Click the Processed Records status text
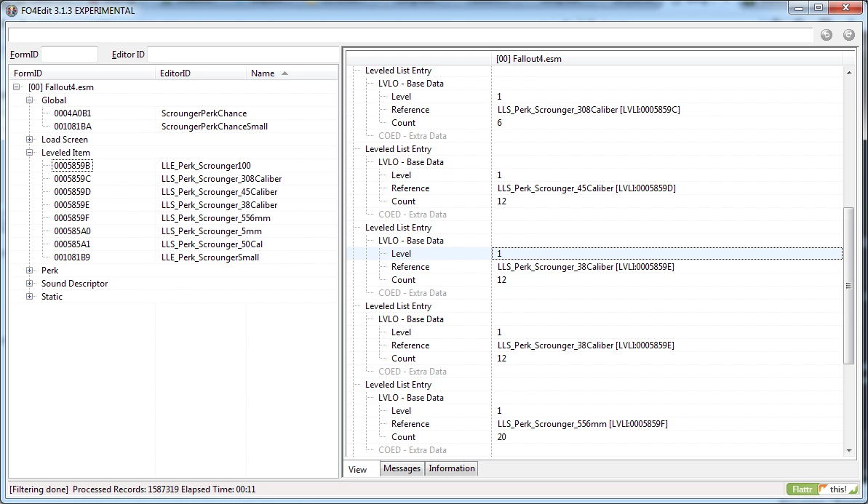The width and height of the screenshot is (868, 504). (126, 489)
